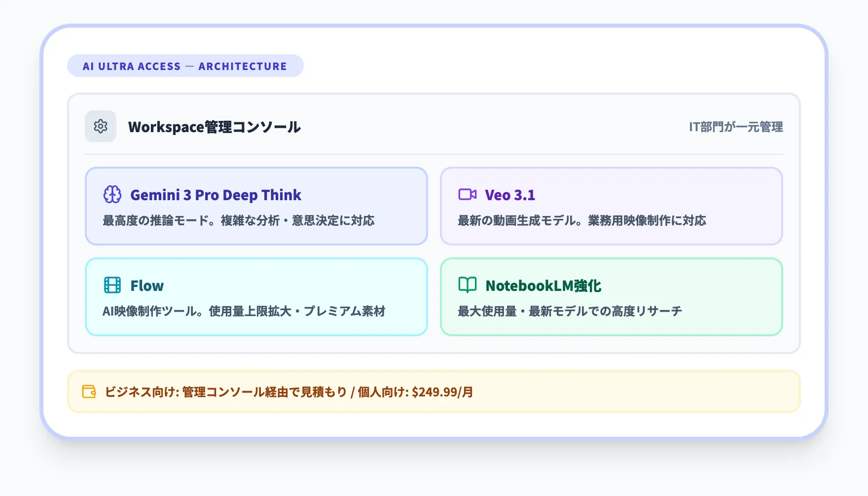
Task: Click the film strip icon beside Flow
Action: tap(112, 285)
